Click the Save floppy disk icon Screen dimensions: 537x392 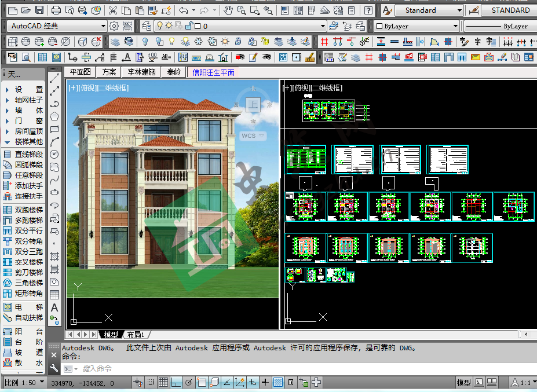[x=39, y=10]
